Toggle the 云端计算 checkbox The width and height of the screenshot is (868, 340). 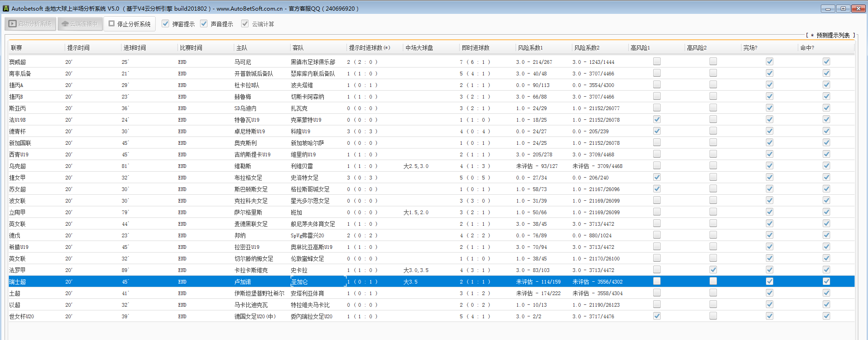(245, 24)
